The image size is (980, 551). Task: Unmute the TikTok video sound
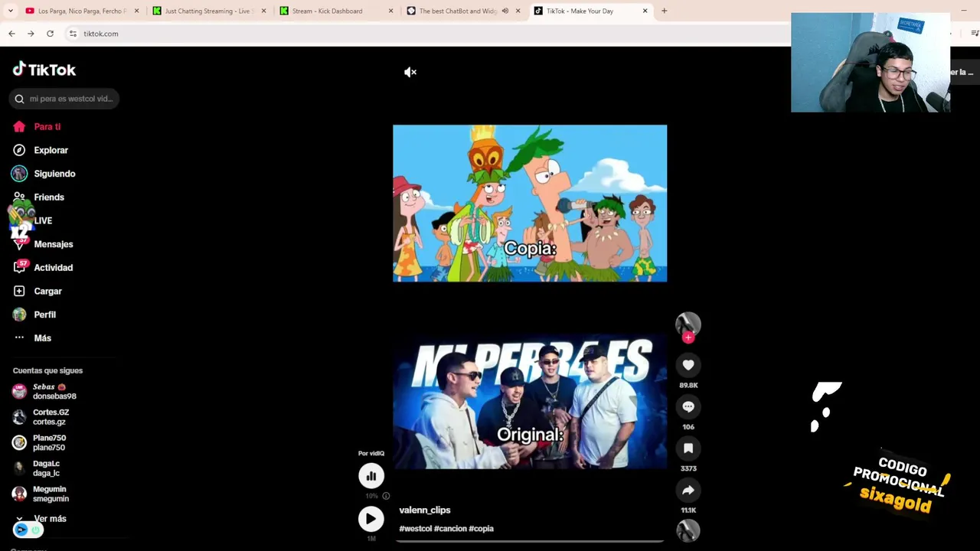tap(410, 72)
